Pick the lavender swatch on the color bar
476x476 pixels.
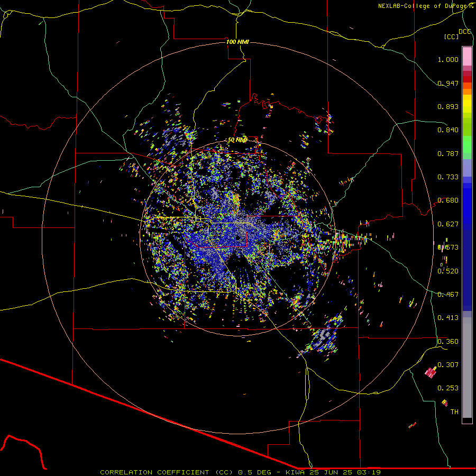(467, 168)
